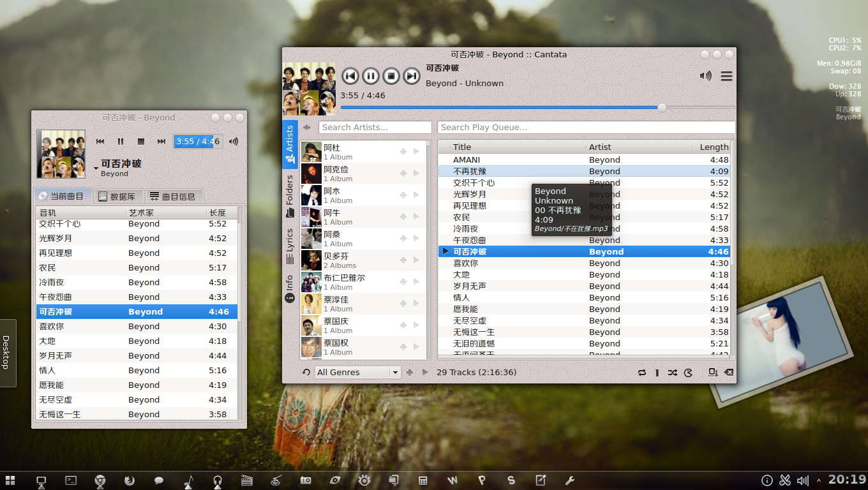868x490 pixels.
Task: Add artist 阿牛 to play queue
Action: (x=403, y=217)
